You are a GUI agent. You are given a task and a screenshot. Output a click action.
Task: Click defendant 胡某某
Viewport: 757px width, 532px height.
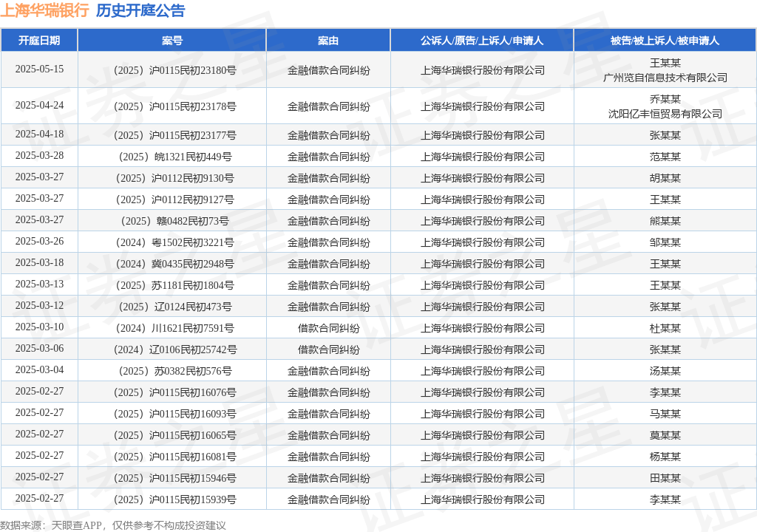tap(665, 178)
